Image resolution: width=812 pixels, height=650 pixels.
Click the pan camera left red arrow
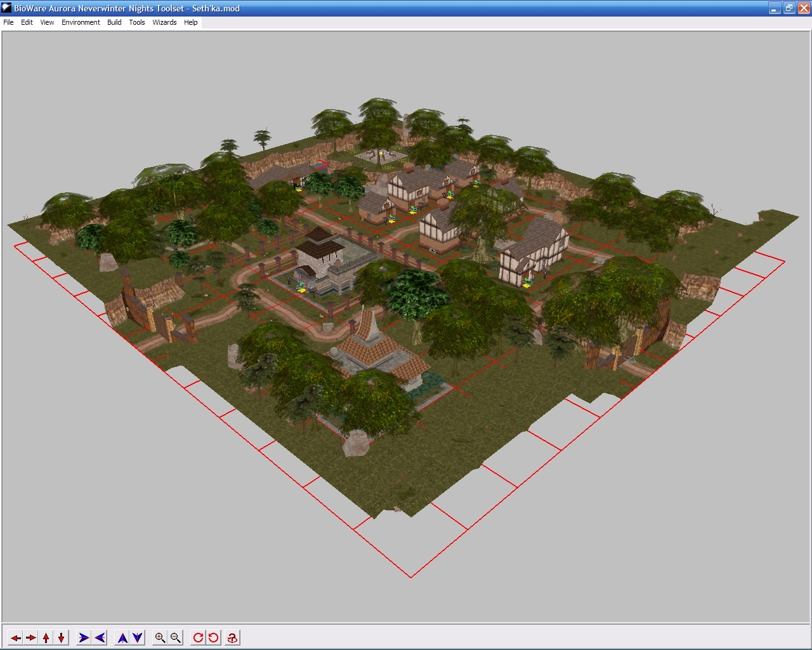pyautogui.click(x=15, y=638)
